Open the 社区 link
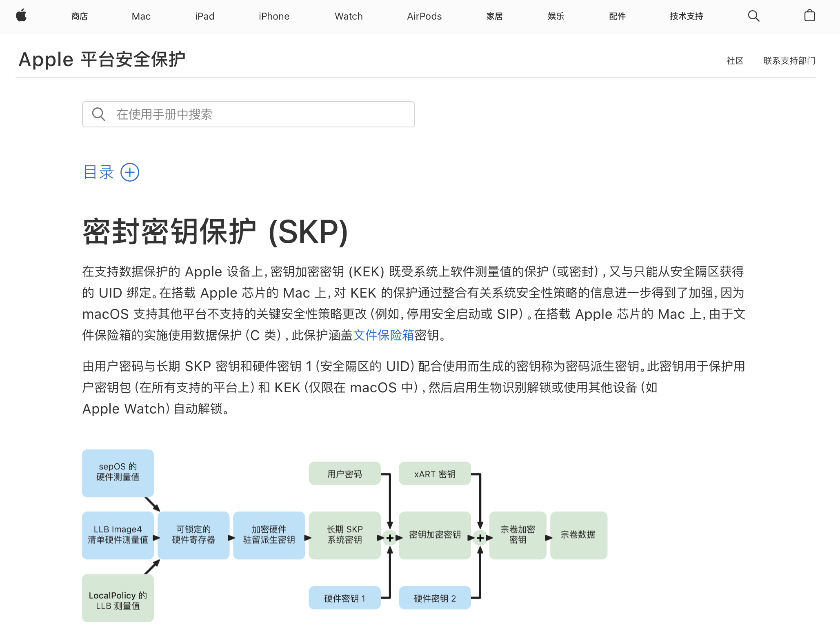 735,60
